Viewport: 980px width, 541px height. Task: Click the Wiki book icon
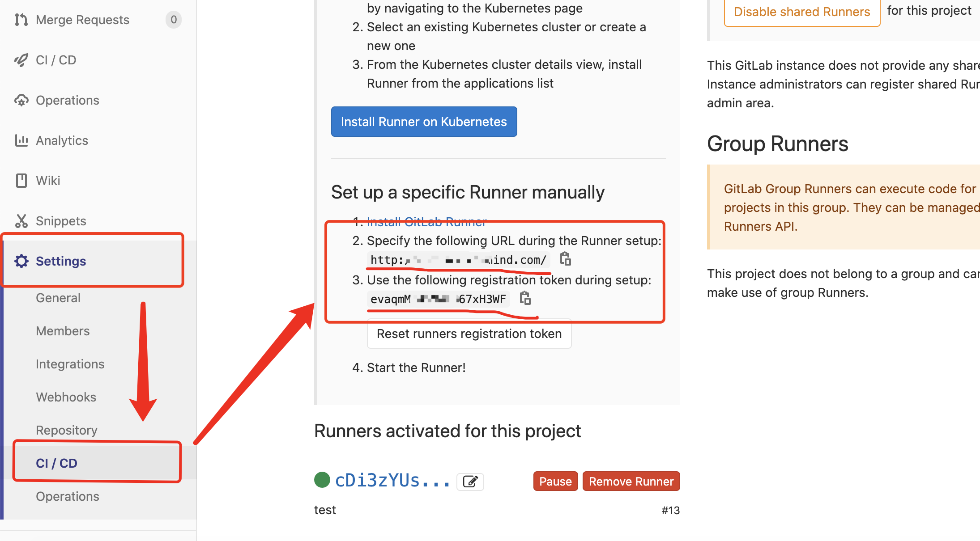tap(21, 181)
